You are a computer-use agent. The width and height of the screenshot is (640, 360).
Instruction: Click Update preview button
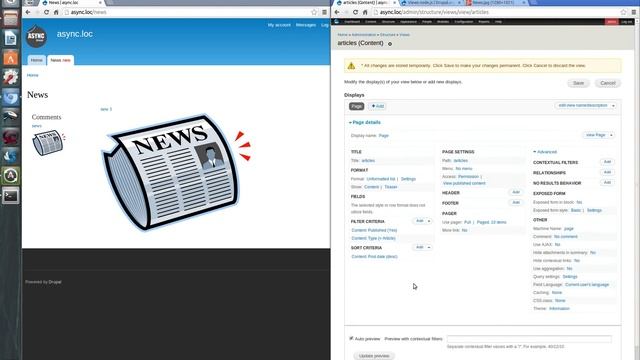[374, 356]
